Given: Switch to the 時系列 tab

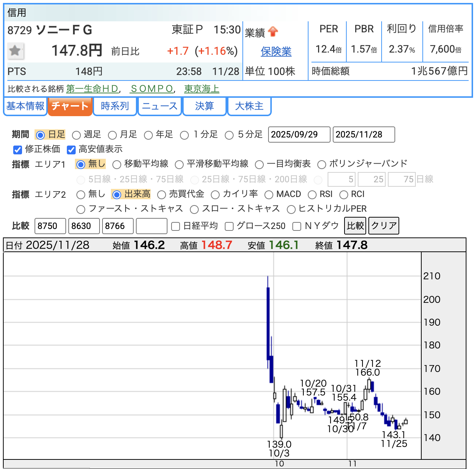Looking at the screenshot, I should point(115,106).
